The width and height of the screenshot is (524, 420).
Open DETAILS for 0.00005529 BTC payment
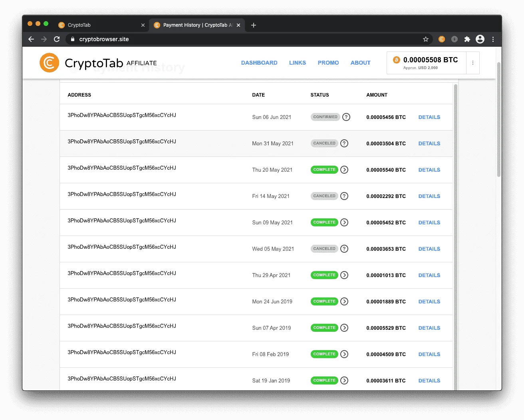[x=429, y=328]
